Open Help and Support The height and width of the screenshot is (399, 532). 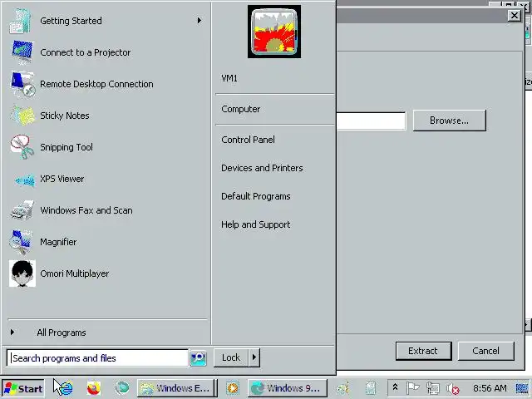pyautogui.click(x=256, y=224)
